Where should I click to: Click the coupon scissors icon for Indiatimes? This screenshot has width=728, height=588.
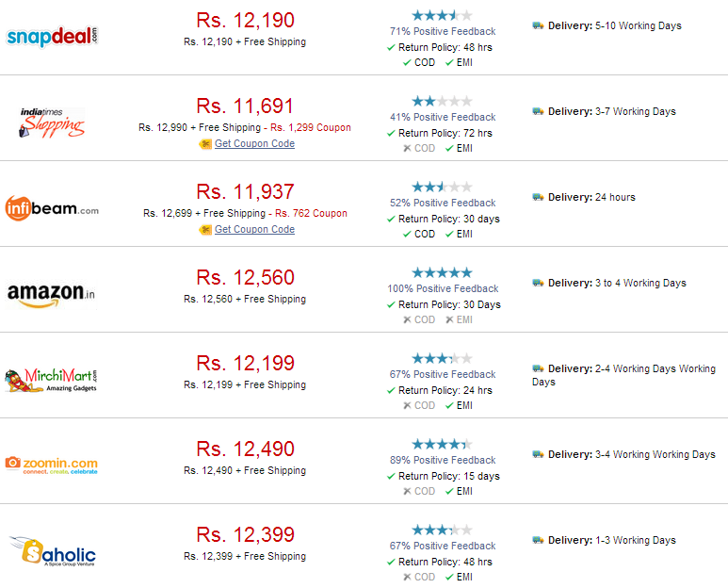[205, 144]
